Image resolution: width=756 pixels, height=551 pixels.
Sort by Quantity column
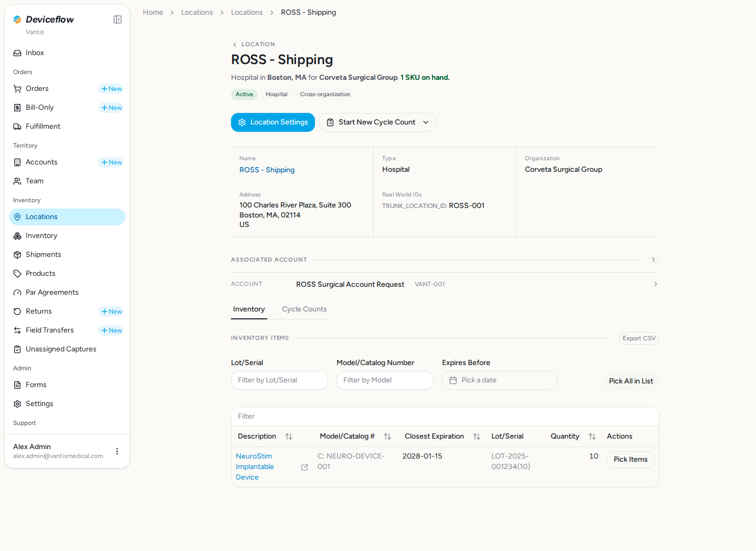592,436
